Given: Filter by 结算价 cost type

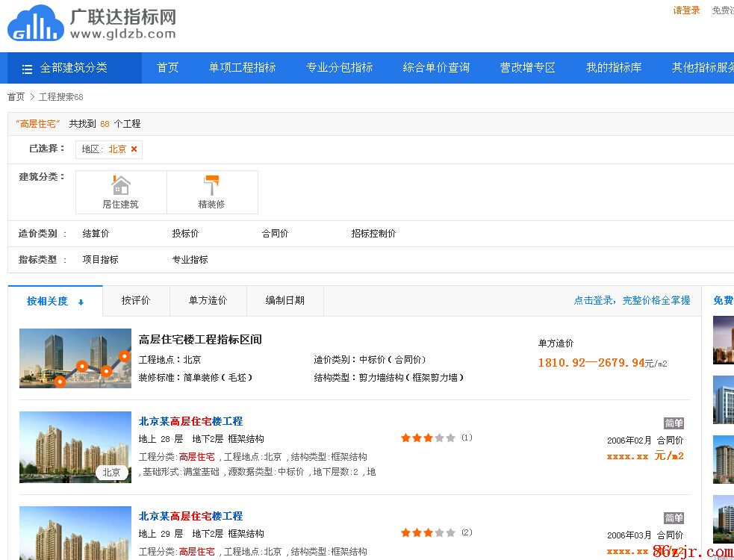Looking at the screenshot, I should point(96,234).
